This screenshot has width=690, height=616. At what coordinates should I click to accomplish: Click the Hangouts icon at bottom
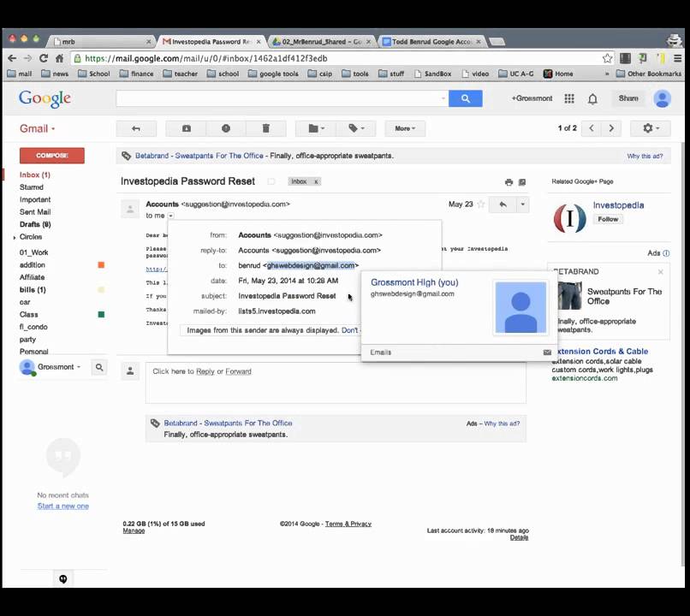click(x=63, y=579)
